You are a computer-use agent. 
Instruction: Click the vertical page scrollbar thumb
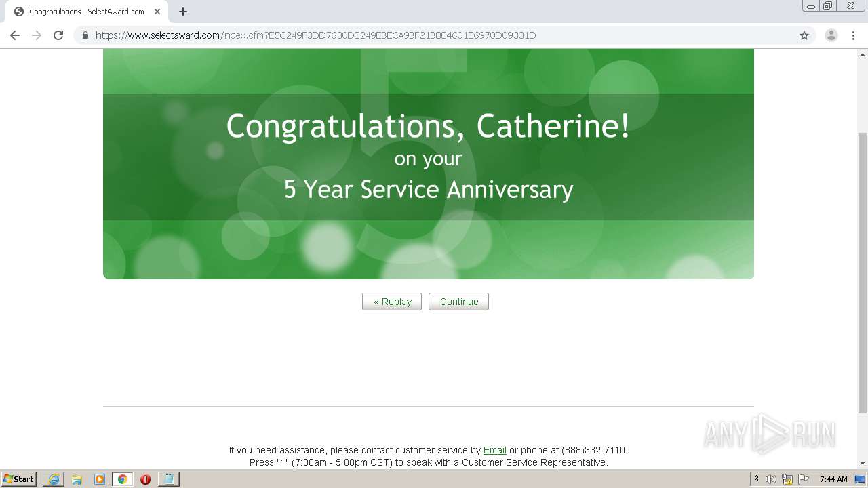tap(863, 273)
